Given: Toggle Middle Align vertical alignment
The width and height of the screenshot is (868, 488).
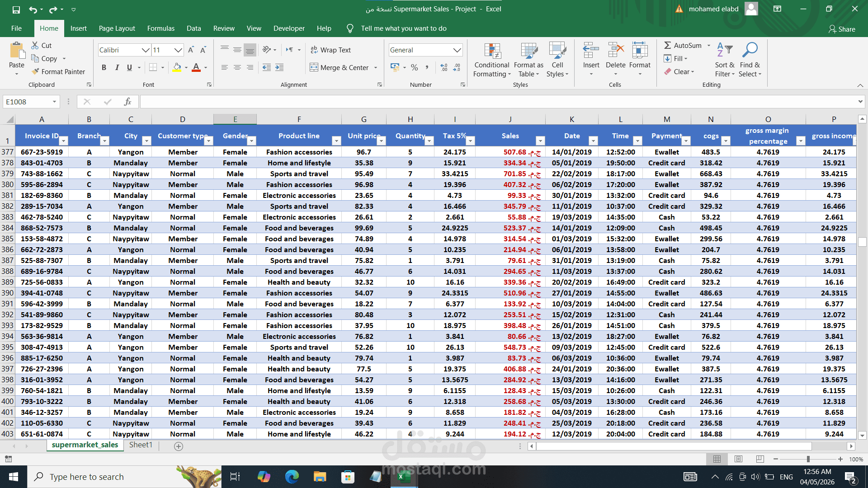Looking at the screenshot, I should click(237, 50).
